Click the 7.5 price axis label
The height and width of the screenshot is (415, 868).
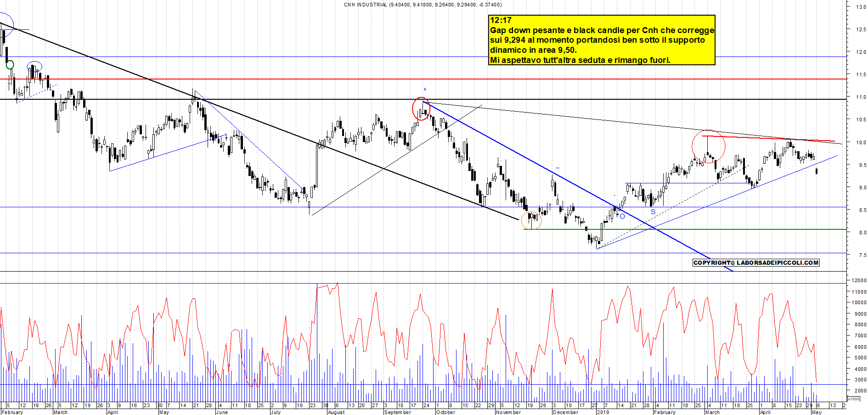[x=862, y=255]
